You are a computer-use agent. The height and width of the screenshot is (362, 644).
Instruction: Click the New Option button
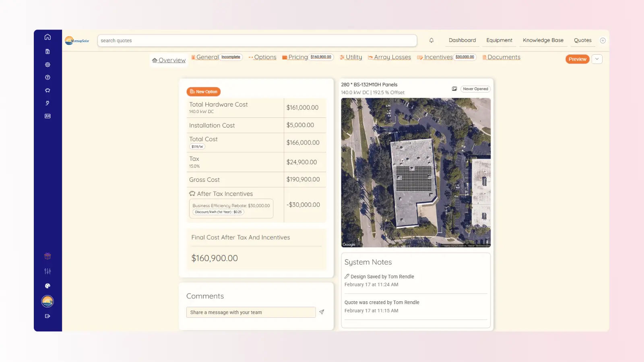(x=204, y=92)
